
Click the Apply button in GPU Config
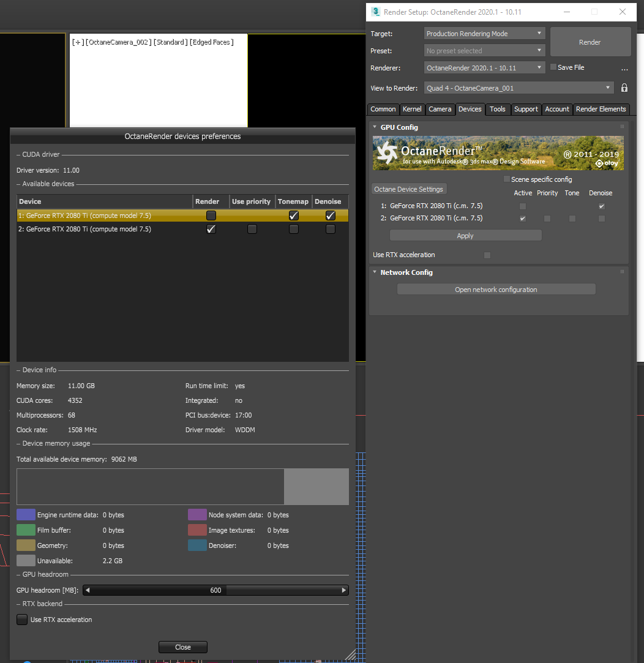click(466, 236)
